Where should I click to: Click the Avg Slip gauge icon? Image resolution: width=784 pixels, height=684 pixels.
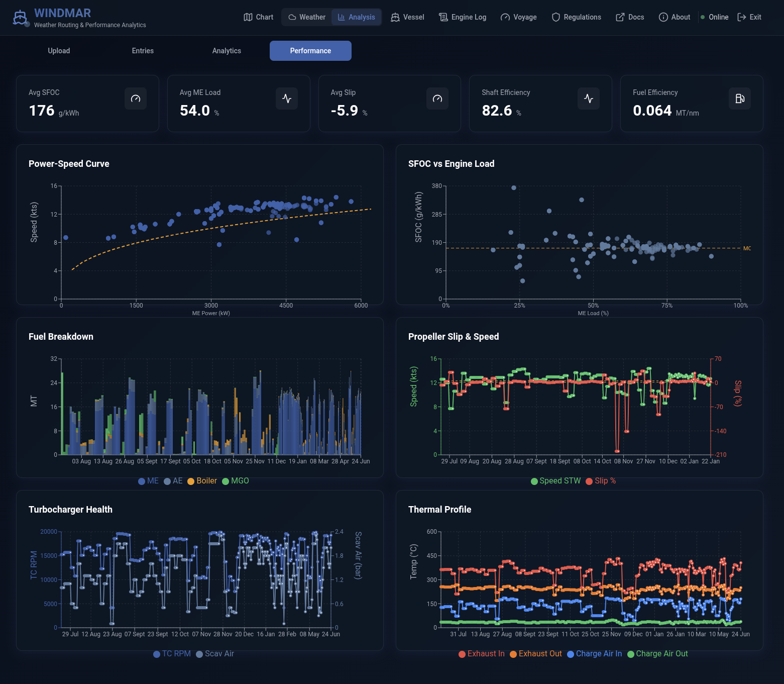(437, 99)
